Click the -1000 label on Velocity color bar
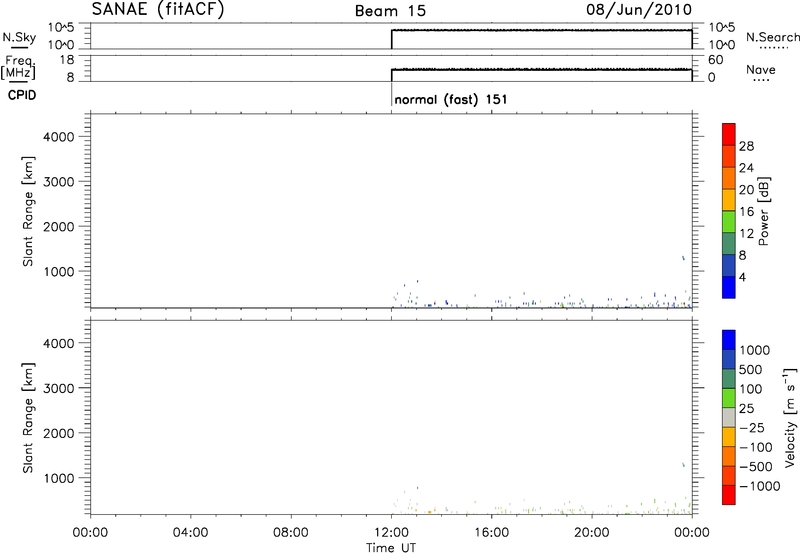Viewport: 800px width, 554px height. tap(759, 486)
